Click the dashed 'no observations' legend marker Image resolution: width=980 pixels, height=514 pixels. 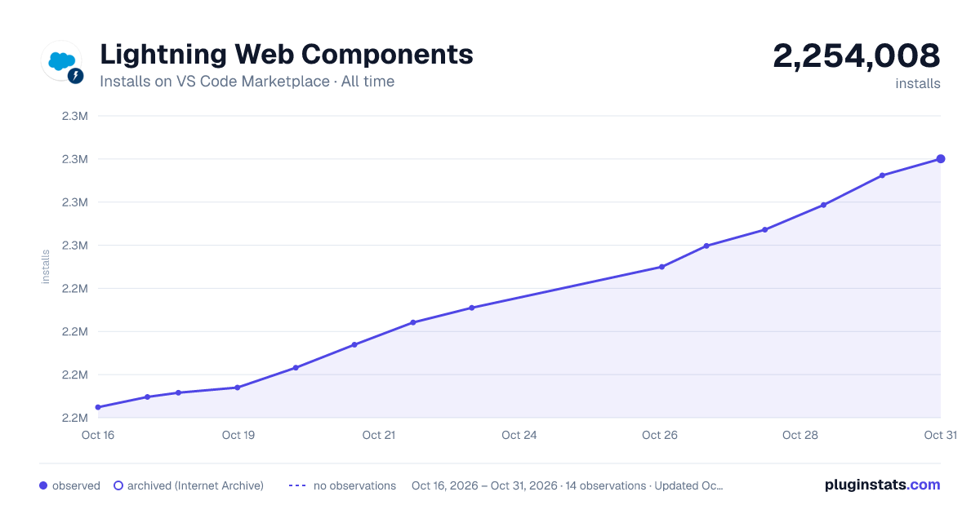coord(296,485)
